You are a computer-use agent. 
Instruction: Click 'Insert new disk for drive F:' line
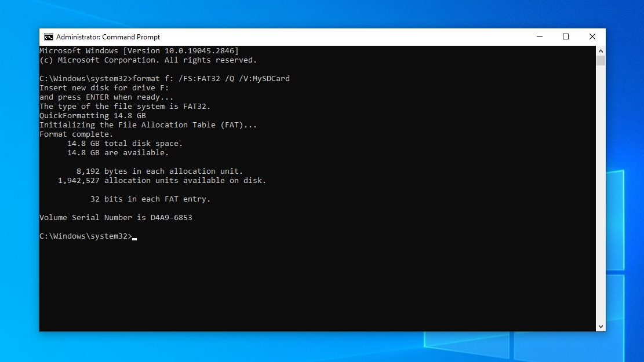[x=104, y=88]
